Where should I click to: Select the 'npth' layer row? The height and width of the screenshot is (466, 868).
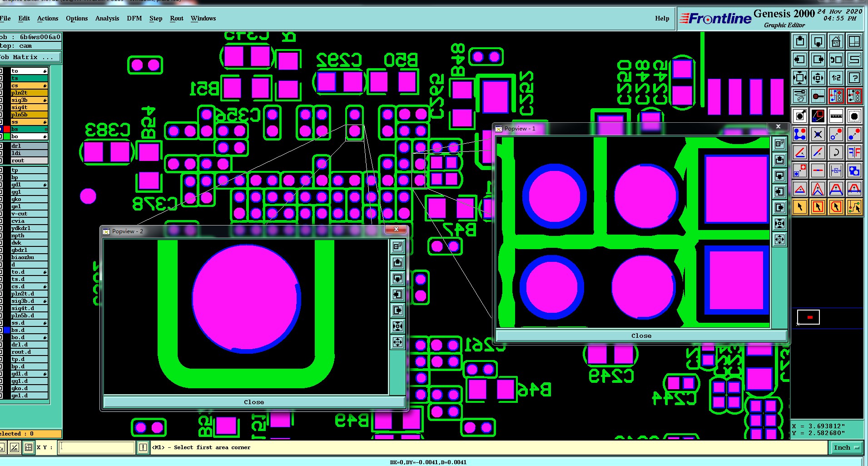[29, 236]
